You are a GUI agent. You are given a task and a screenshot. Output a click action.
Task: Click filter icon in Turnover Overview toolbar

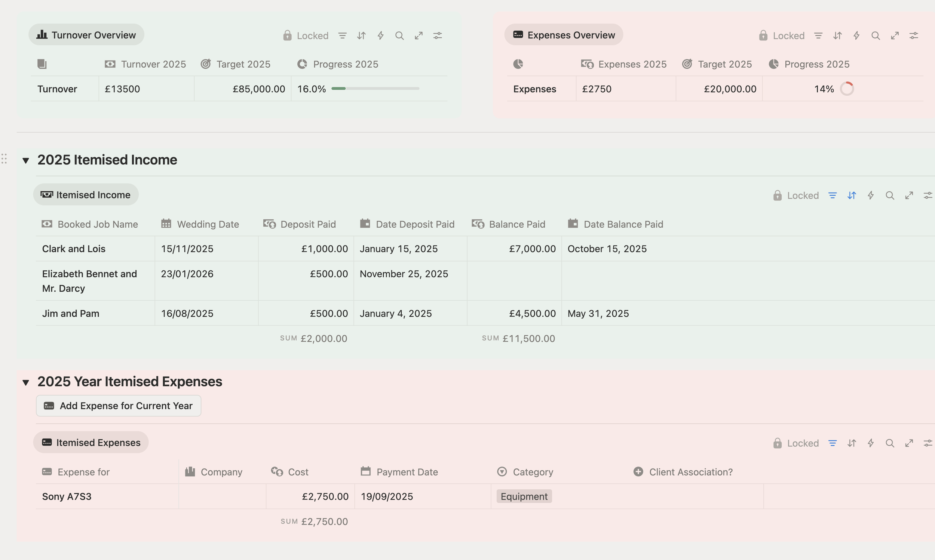[x=342, y=36]
